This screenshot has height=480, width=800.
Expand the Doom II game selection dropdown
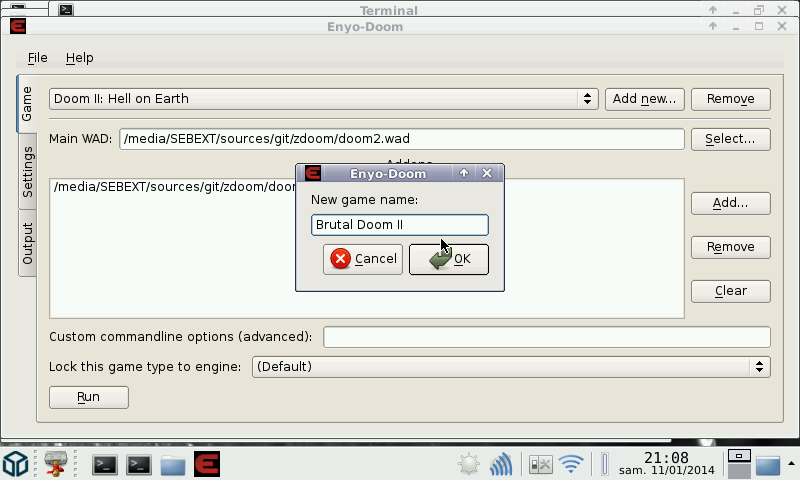(324, 99)
